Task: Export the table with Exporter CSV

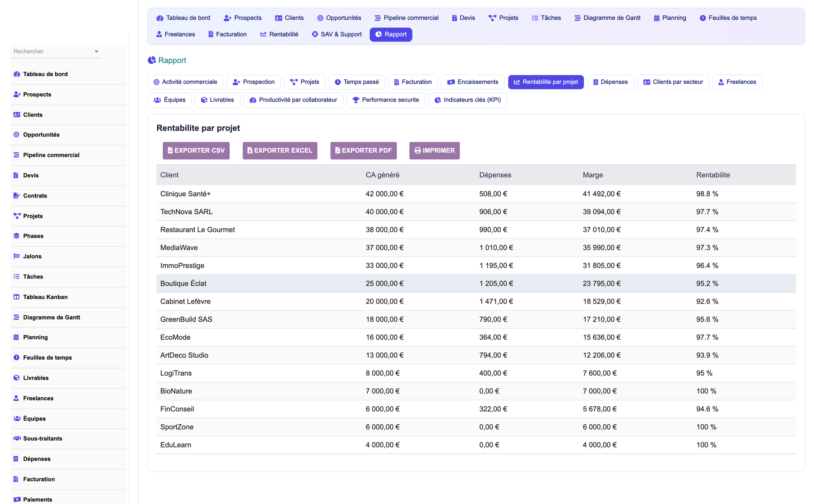Action: tap(196, 151)
